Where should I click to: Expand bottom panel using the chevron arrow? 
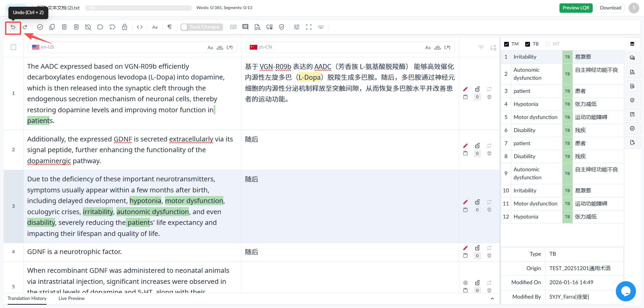click(x=492, y=299)
